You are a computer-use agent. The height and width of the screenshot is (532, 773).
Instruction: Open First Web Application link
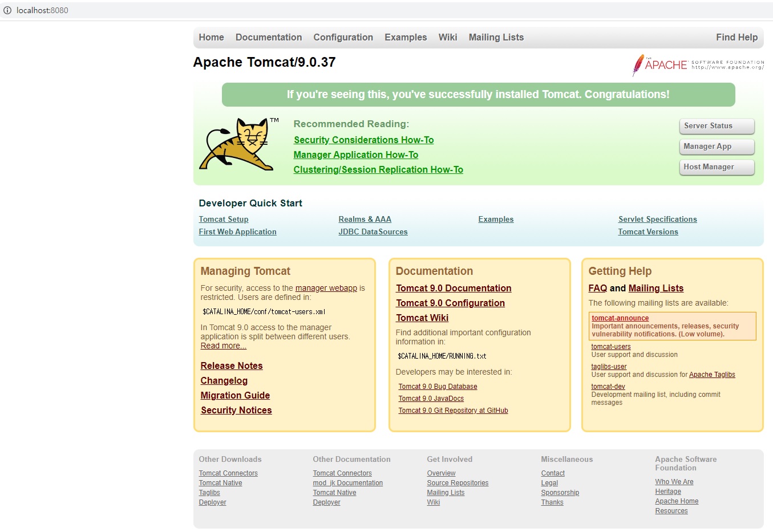click(x=237, y=232)
